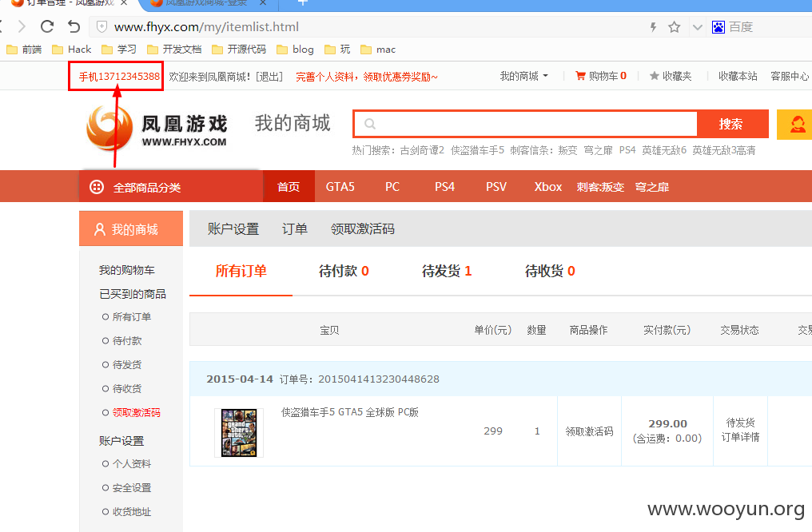Open PC navigation item
The height and width of the screenshot is (532, 812).
pos(392,186)
